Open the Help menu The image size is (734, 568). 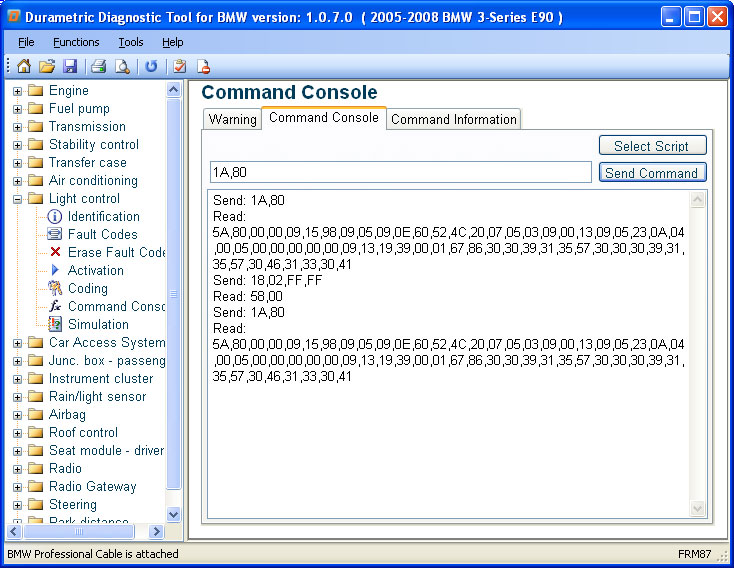[172, 42]
